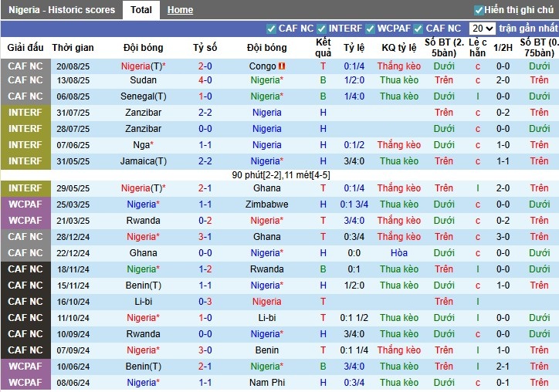Screen dimensions: 559x392
Task: Click Benin(T) in the 10/06/24 row
Action: (x=143, y=367)
